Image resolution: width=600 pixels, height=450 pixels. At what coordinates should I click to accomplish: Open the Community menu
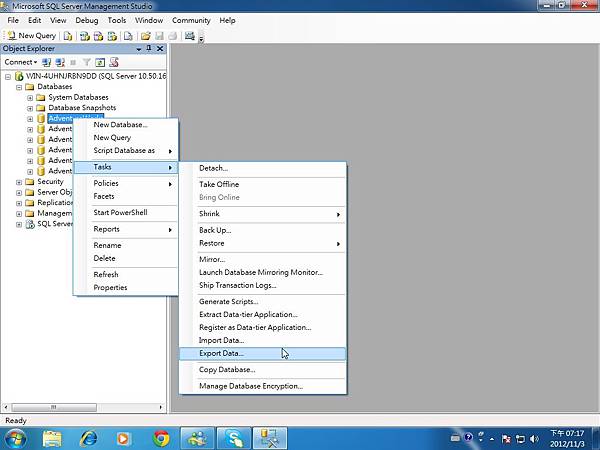[191, 20]
